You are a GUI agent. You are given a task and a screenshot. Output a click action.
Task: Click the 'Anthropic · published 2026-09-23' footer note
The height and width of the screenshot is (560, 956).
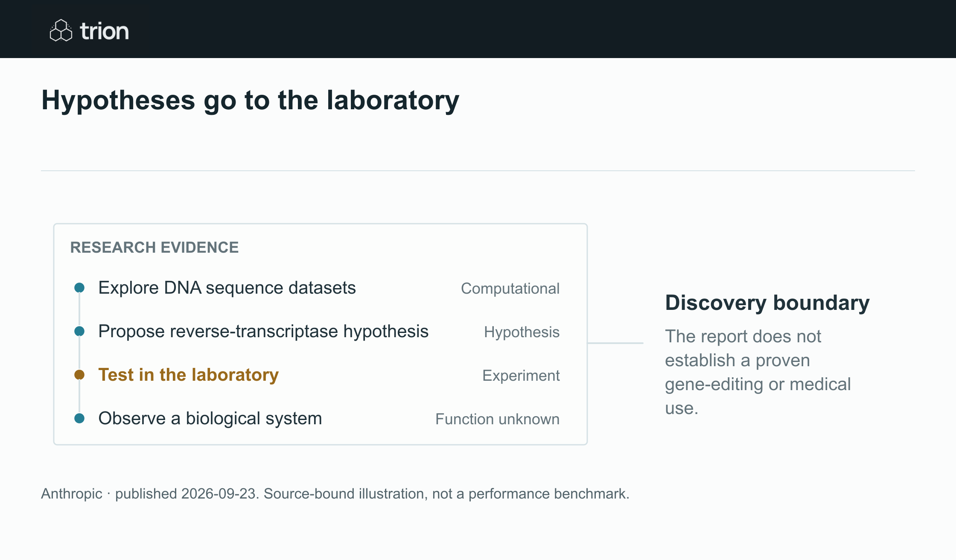(335, 494)
